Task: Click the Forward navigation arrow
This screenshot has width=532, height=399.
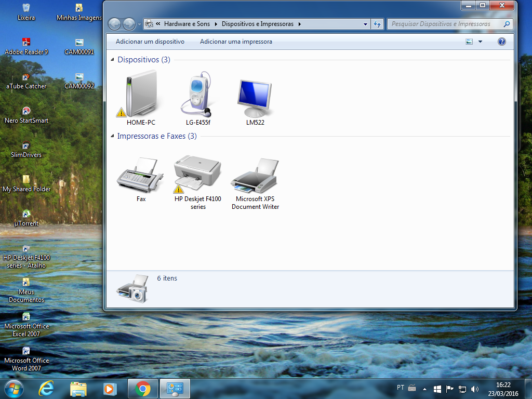Action: pos(129,24)
